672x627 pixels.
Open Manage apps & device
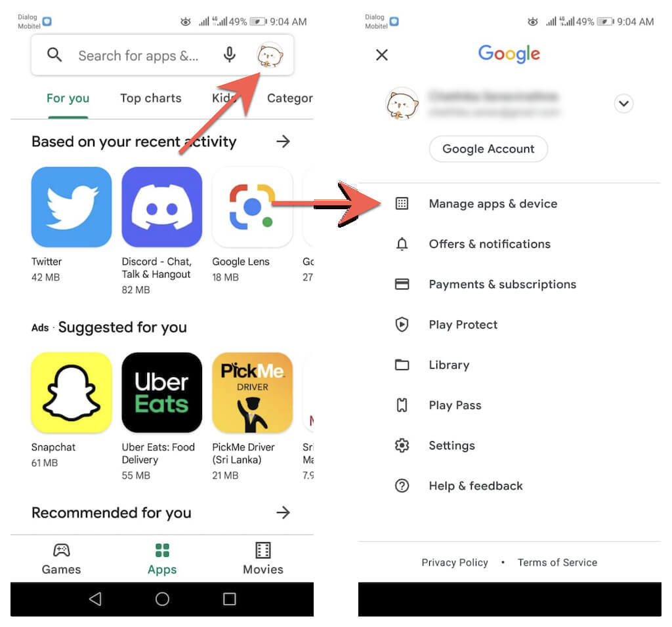509,203
